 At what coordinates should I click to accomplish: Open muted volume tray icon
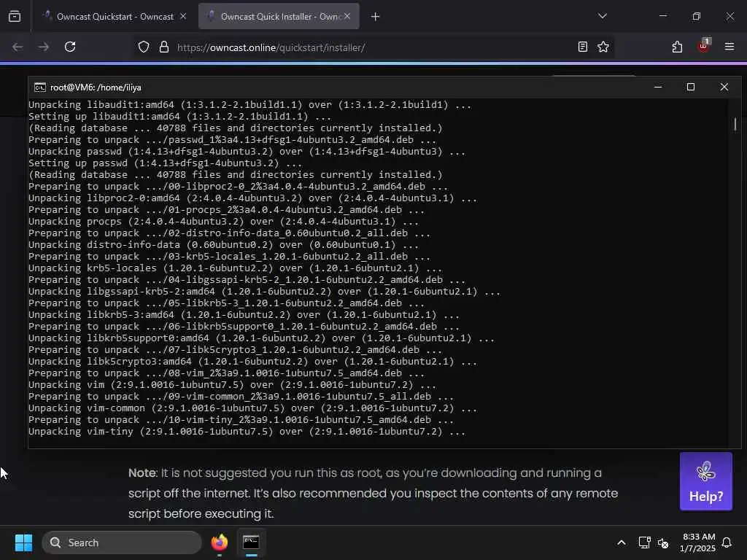pyautogui.click(x=662, y=542)
